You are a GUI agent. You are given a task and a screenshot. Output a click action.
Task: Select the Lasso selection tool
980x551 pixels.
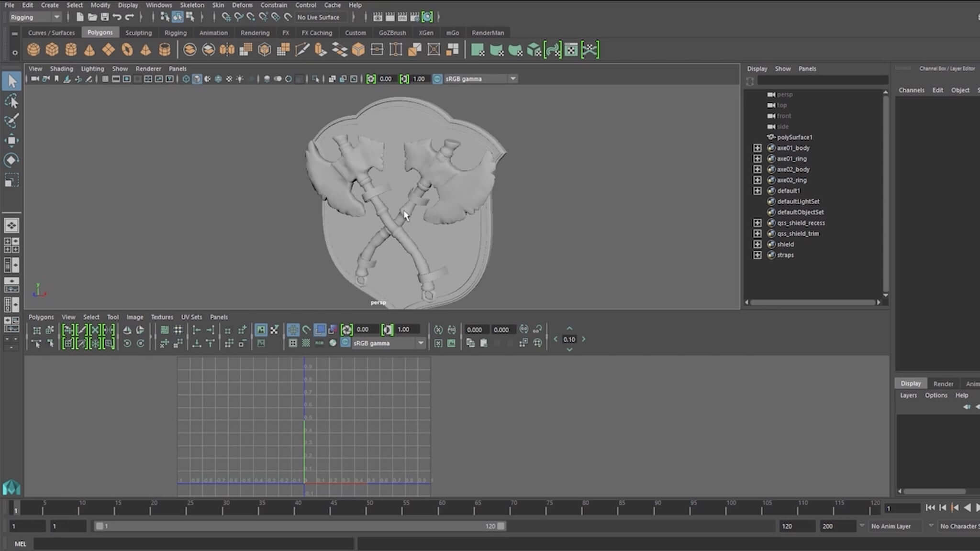(x=11, y=101)
